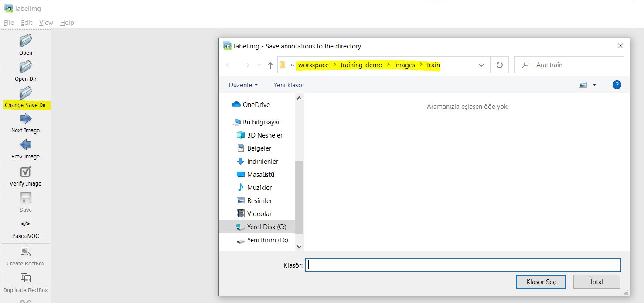This screenshot has height=303, width=644.
Task: Select Yerel Disk (C:) drive
Action: tap(257, 227)
